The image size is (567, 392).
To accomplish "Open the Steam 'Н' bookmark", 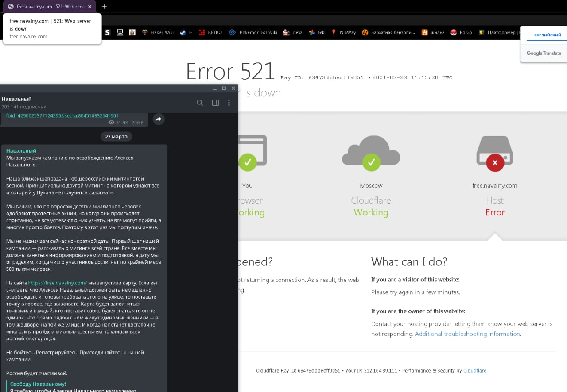I will [x=186, y=32].
